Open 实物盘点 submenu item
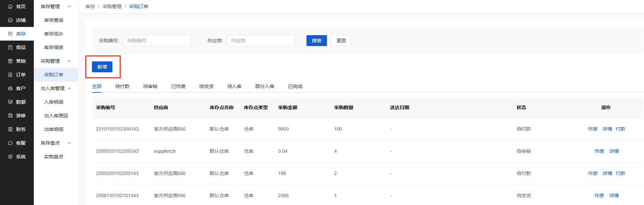Viewport: 644px width, 205px height. pyautogui.click(x=54, y=157)
